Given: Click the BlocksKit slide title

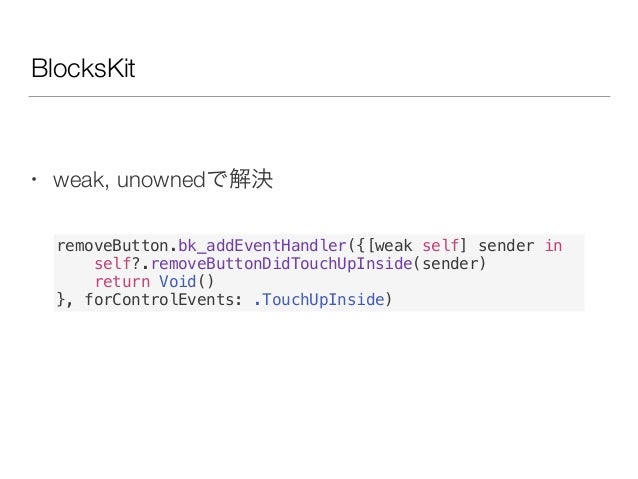Looking at the screenshot, I should click(83, 68).
